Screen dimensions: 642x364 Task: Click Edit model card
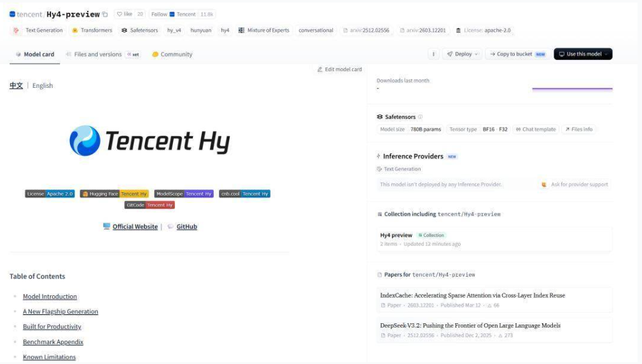coord(339,69)
